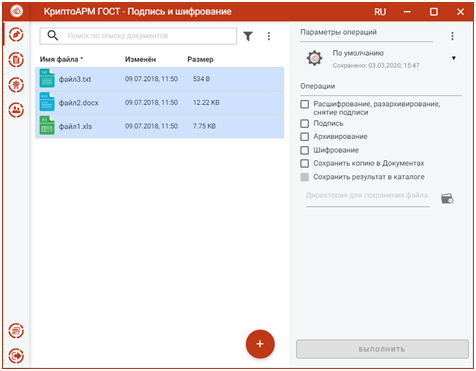Select the файл2.docx file name
Screen dimensions: 476x371
point(79,103)
